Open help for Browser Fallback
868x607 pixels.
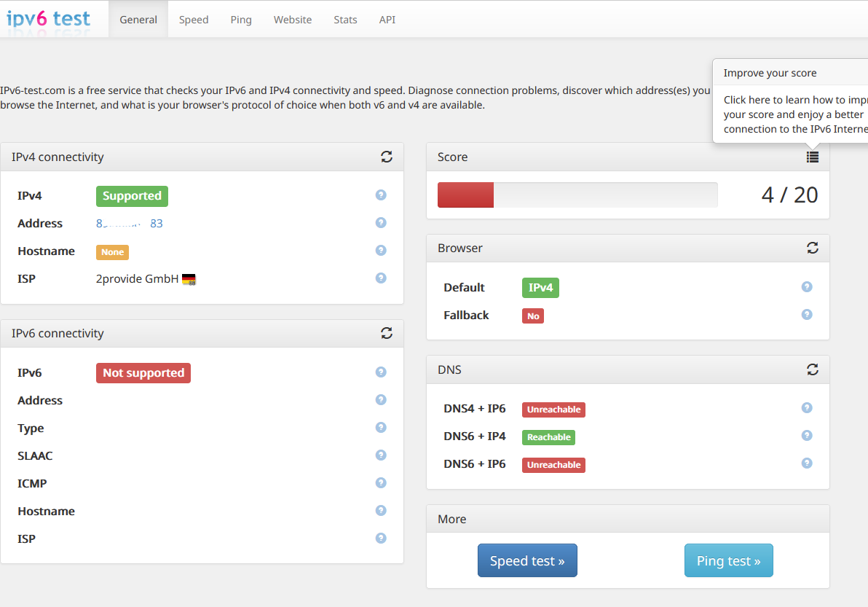(807, 315)
